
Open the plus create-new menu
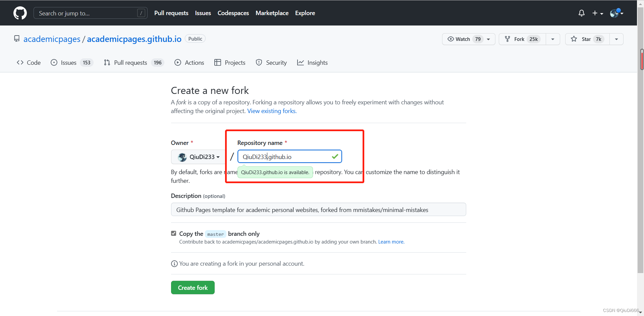598,13
